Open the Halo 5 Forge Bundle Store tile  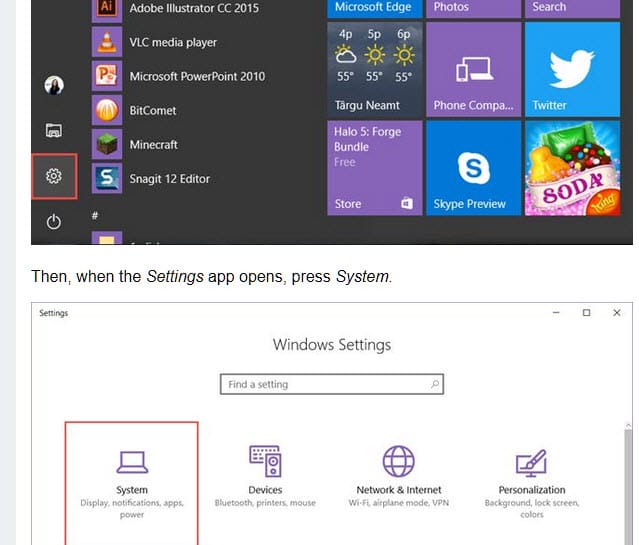click(375, 168)
